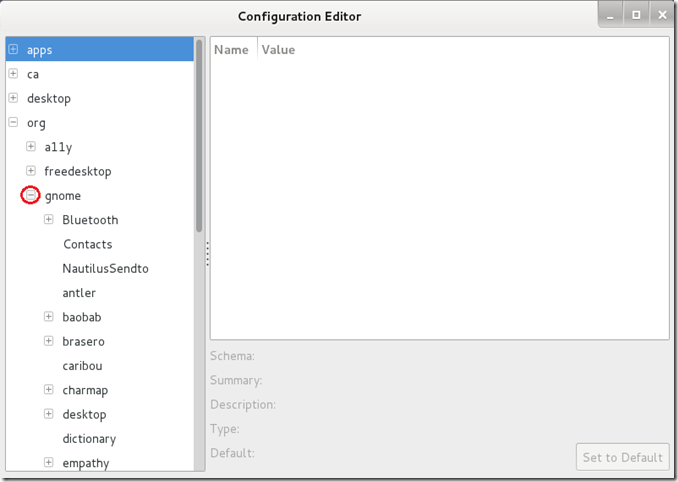Expand the ca tree node

click(x=13, y=73)
